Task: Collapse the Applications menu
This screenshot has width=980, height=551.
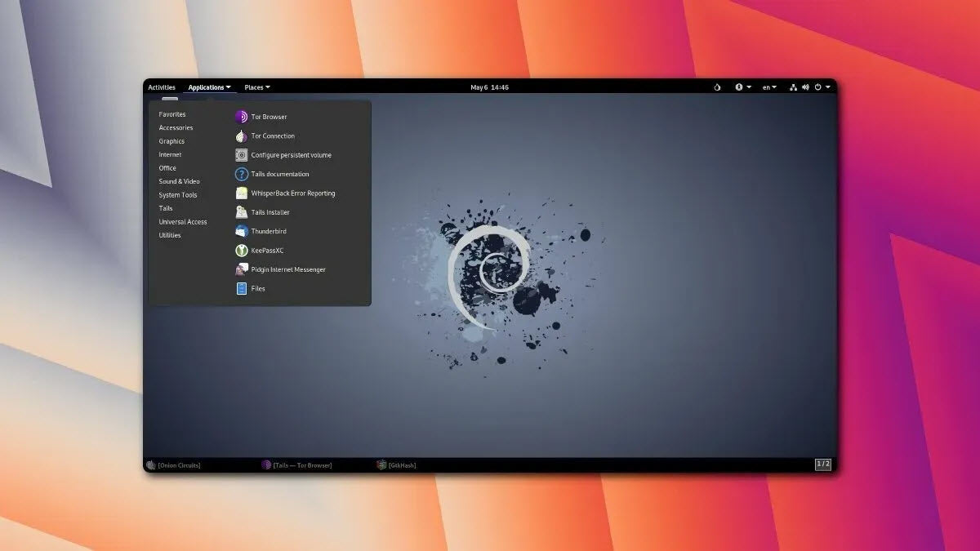Action: (209, 87)
